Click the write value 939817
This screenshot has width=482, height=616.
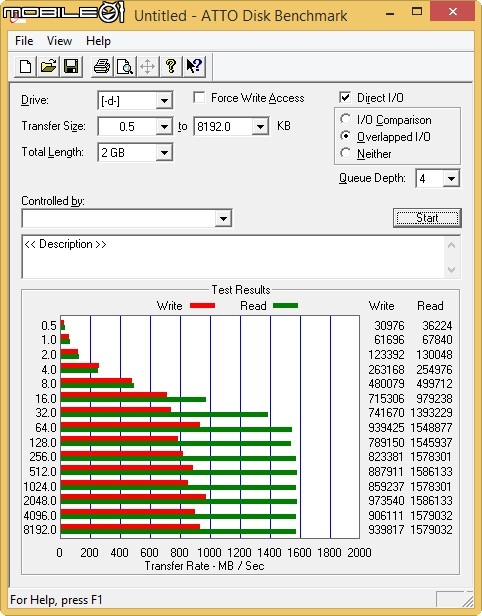(386, 530)
